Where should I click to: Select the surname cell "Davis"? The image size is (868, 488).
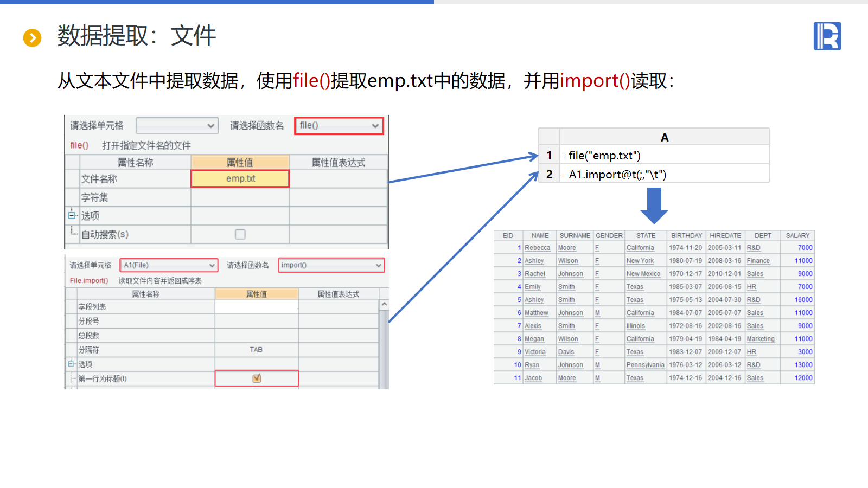click(575, 352)
